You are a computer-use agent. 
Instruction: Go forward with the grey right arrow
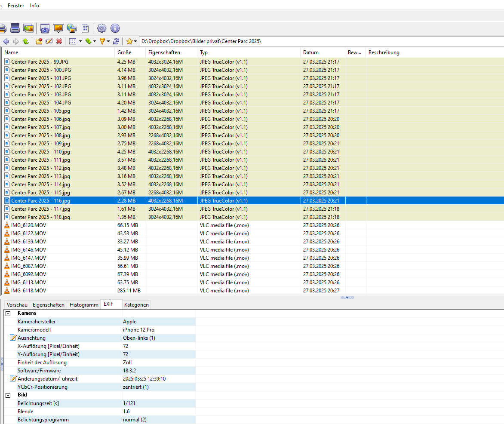16,41
